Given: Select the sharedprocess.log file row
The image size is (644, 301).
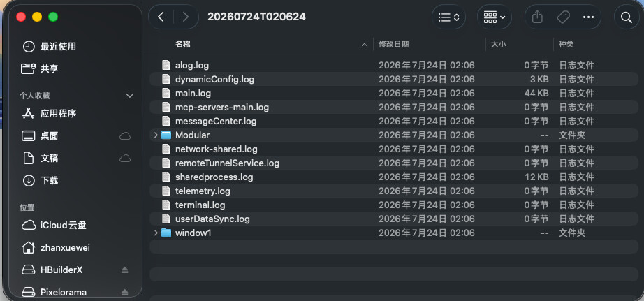Looking at the screenshot, I should tap(393, 177).
